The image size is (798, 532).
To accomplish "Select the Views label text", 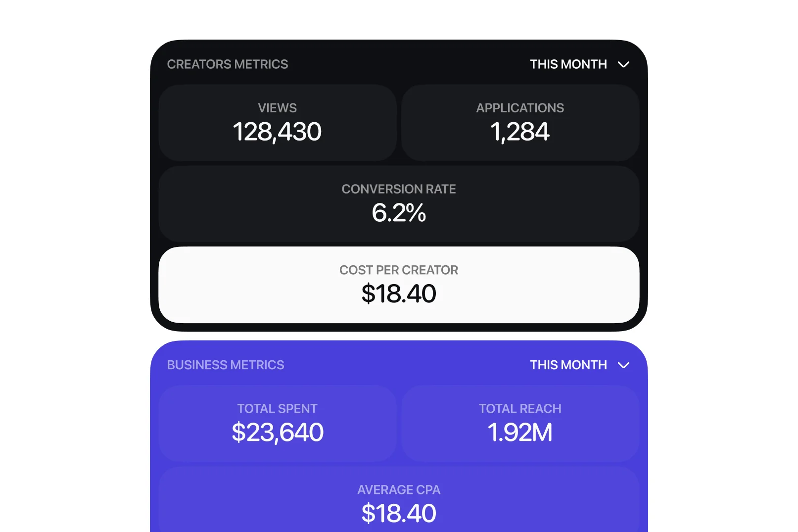I will 277,108.
